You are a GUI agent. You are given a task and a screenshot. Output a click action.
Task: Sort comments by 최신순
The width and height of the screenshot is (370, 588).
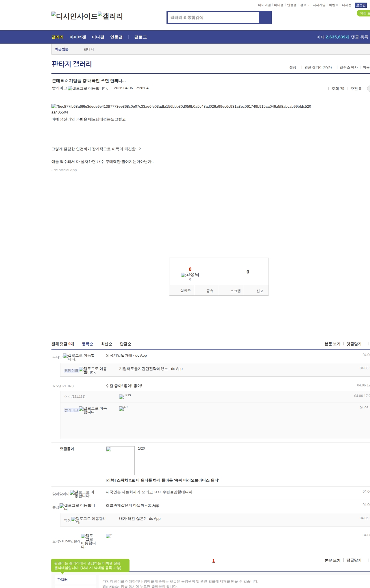(106, 344)
